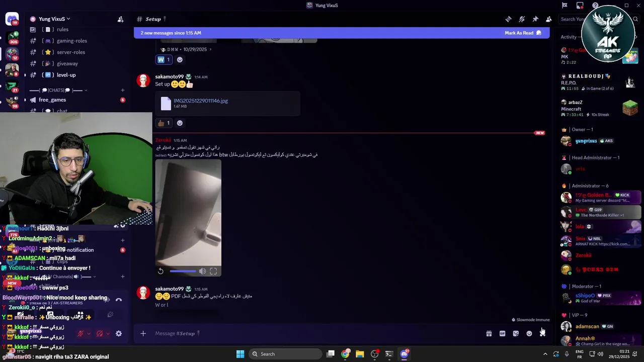Image resolution: width=644 pixels, height=362 pixels.
Task: Toggle microphone mute in user panel
Action: pyautogui.click(x=80, y=333)
